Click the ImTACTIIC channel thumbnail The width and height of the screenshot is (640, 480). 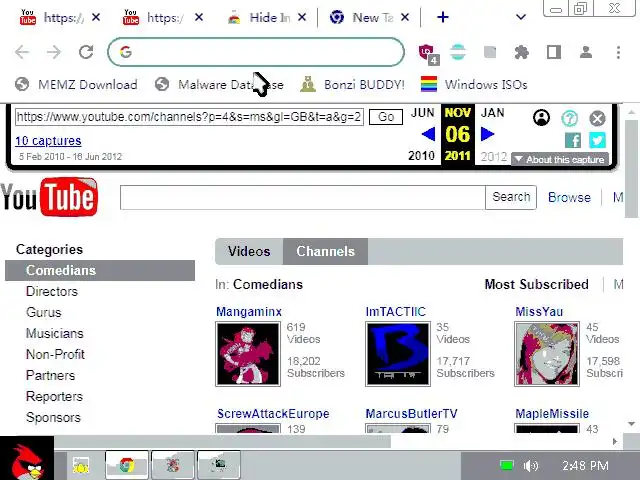tap(398, 354)
